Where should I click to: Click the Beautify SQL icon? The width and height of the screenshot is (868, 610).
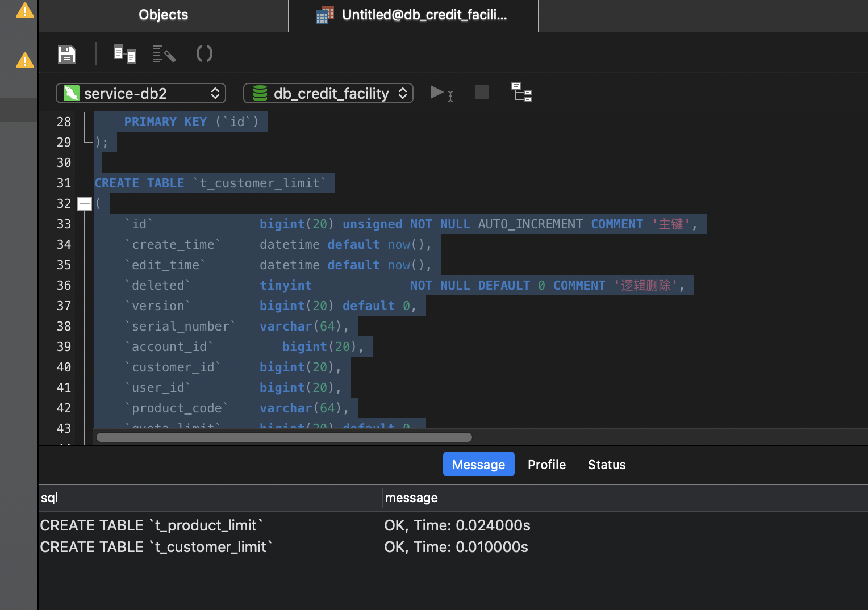(x=164, y=54)
